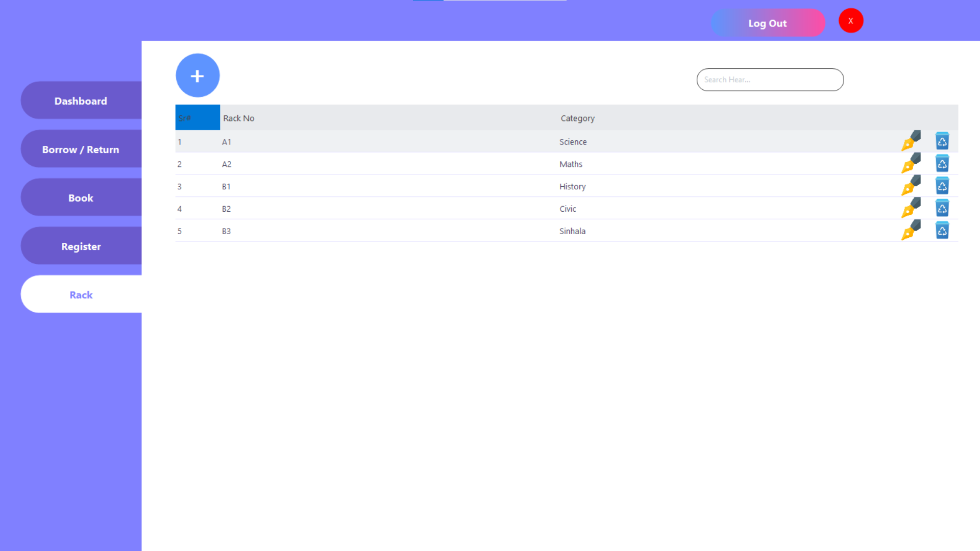The image size is (980, 551).
Task: Delete the Science rack with bin icon
Action: point(942,141)
